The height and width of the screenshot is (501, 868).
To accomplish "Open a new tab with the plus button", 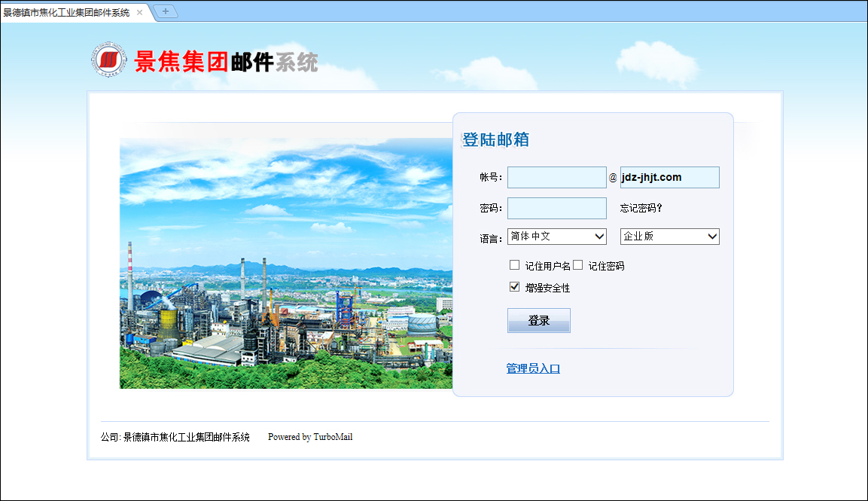I will click(165, 11).
